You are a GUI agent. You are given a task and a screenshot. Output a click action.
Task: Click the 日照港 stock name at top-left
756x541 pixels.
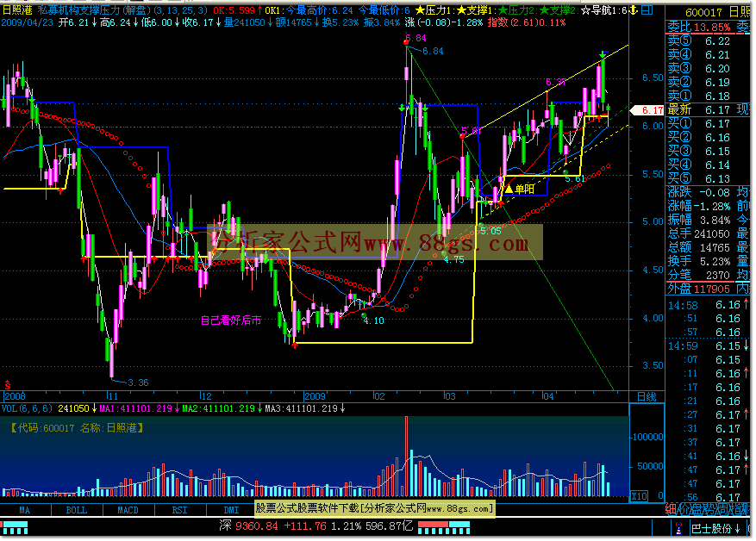click(17, 10)
